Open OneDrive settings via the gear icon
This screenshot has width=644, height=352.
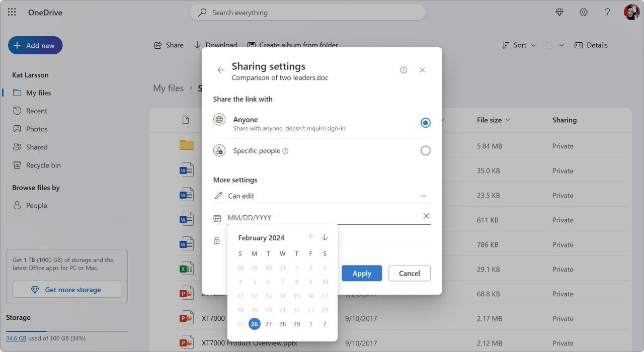pos(583,12)
